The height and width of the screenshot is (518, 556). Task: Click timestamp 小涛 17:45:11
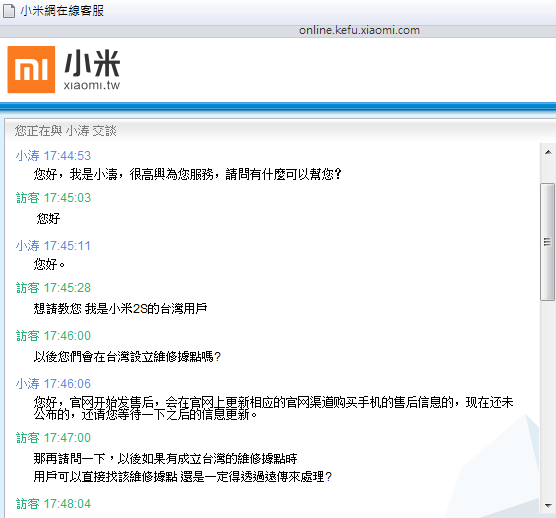53,245
